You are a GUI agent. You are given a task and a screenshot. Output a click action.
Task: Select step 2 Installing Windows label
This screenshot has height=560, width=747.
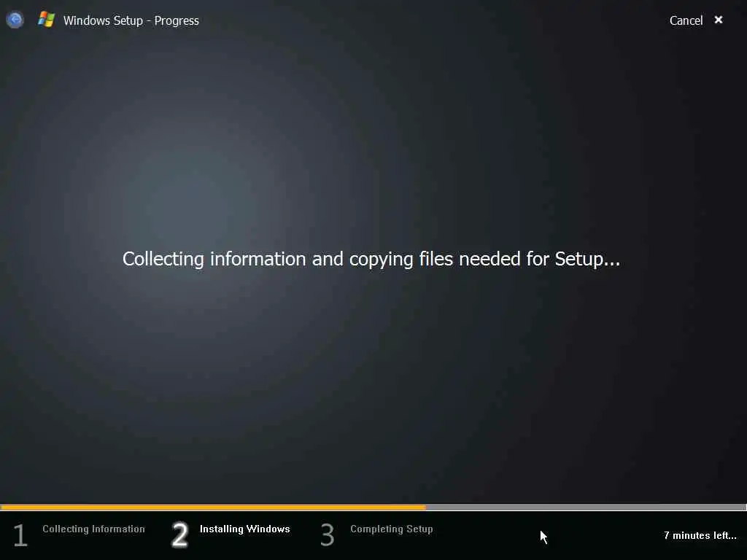(245, 529)
